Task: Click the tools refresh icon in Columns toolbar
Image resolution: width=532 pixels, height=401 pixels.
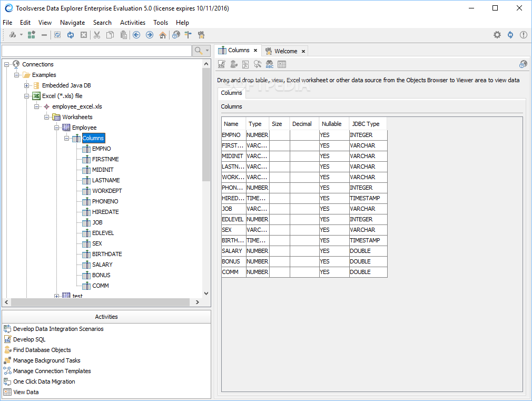Action: (258, 64)
